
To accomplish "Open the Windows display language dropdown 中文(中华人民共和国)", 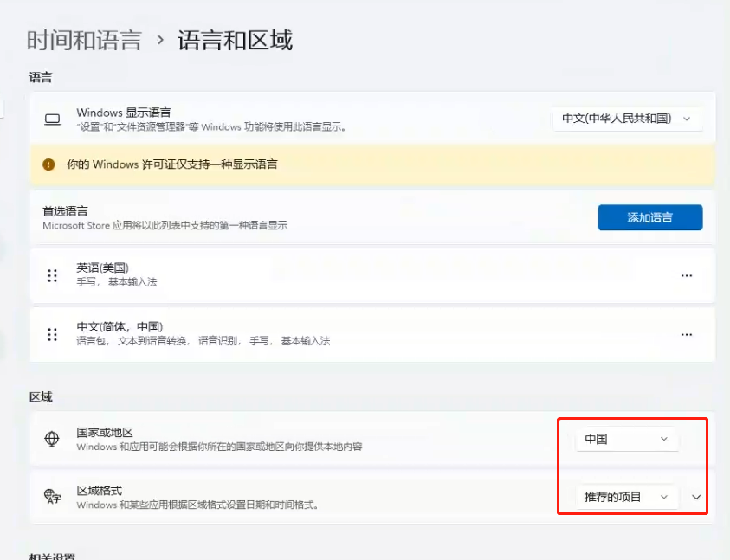I will 627,119.
